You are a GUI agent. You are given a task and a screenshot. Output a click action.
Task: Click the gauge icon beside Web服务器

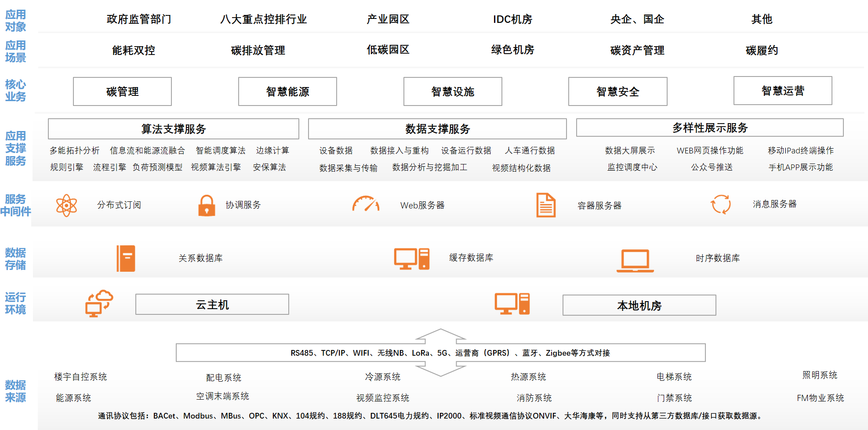(x=366, y=204)
